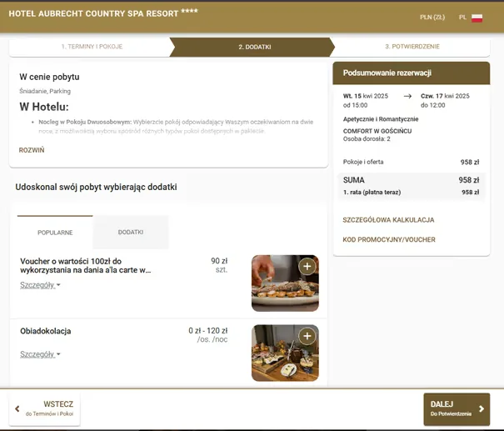Screen dimensions: 504x431
Task: Go to step 1. Terminy i pokoje
Action: click(92, 47)
